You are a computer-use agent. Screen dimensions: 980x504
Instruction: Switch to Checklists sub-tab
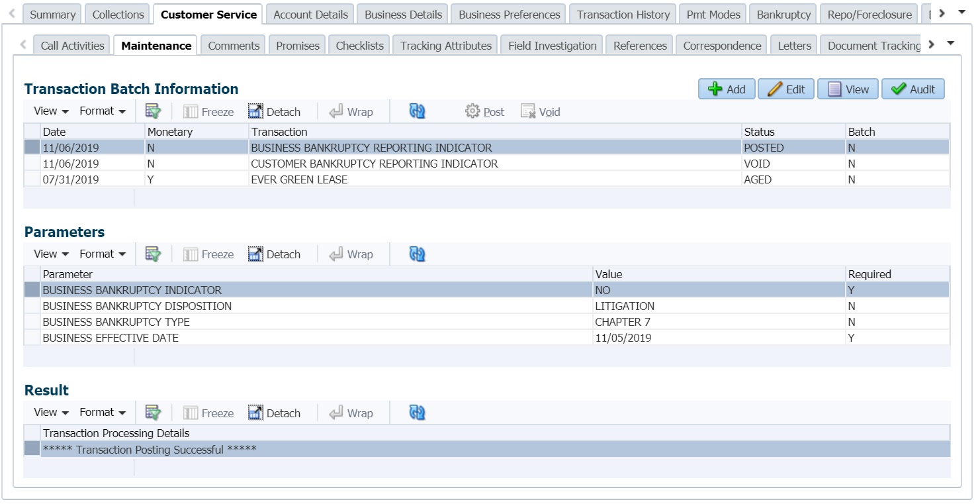click(359, 46)
